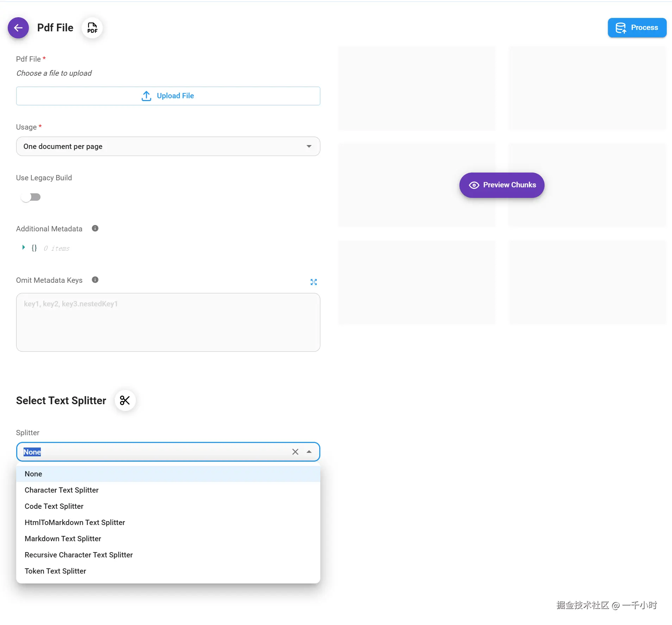The height and width of the screenshot is (625, 672).
Task: Click the purple back arrow button
Action: click(18, 28)
